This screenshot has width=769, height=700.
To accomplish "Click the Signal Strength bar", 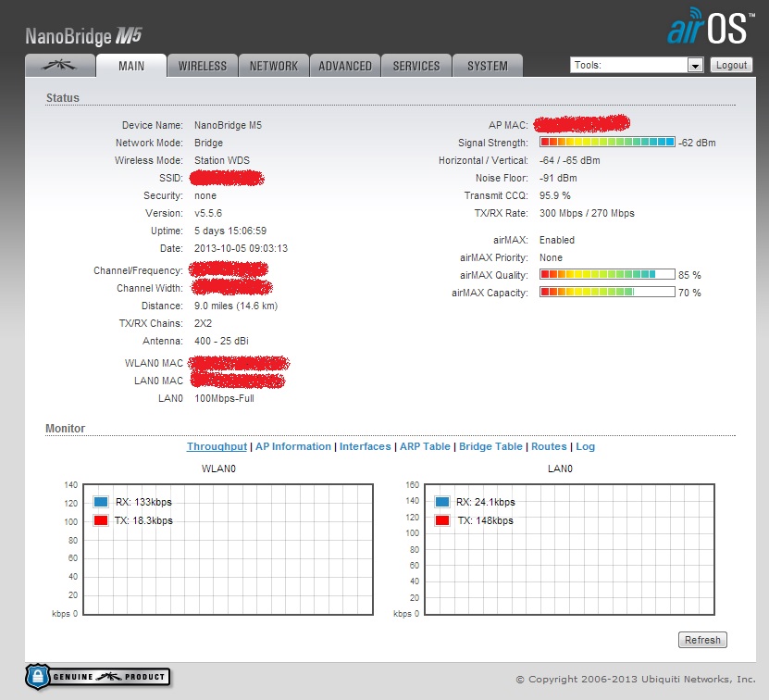I will click(x=607, y=142).
